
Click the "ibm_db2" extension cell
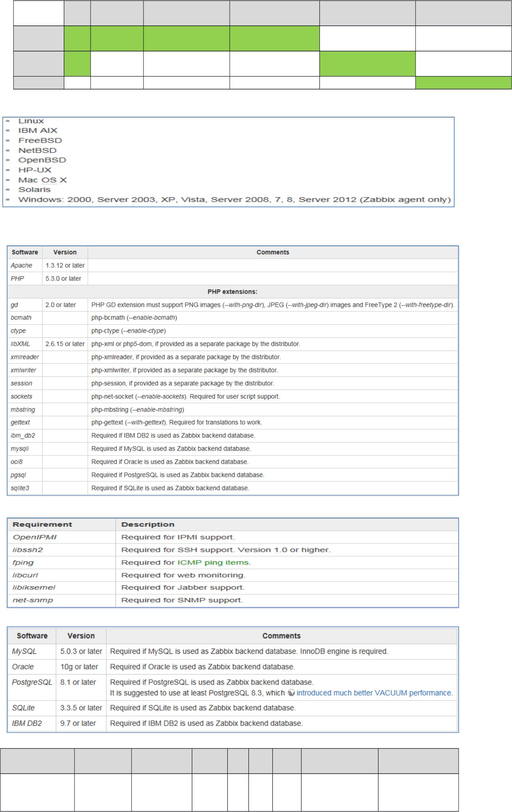[25, 435]
